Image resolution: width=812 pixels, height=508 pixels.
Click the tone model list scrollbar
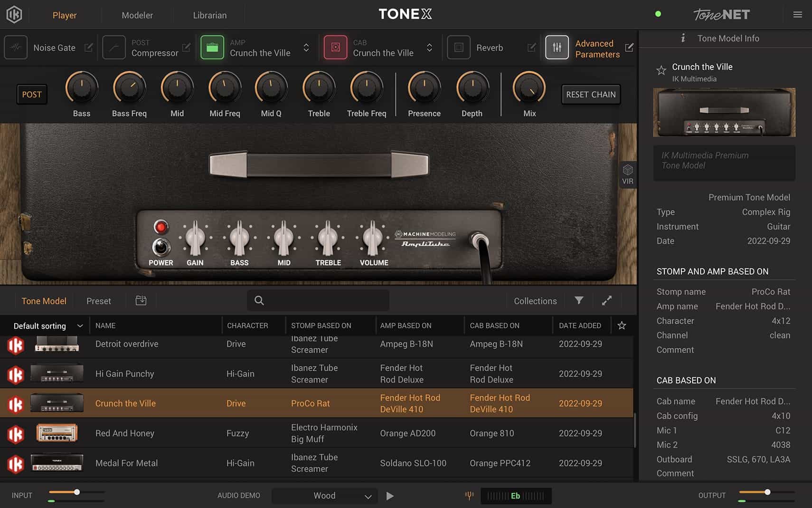(x=635, y=431)
